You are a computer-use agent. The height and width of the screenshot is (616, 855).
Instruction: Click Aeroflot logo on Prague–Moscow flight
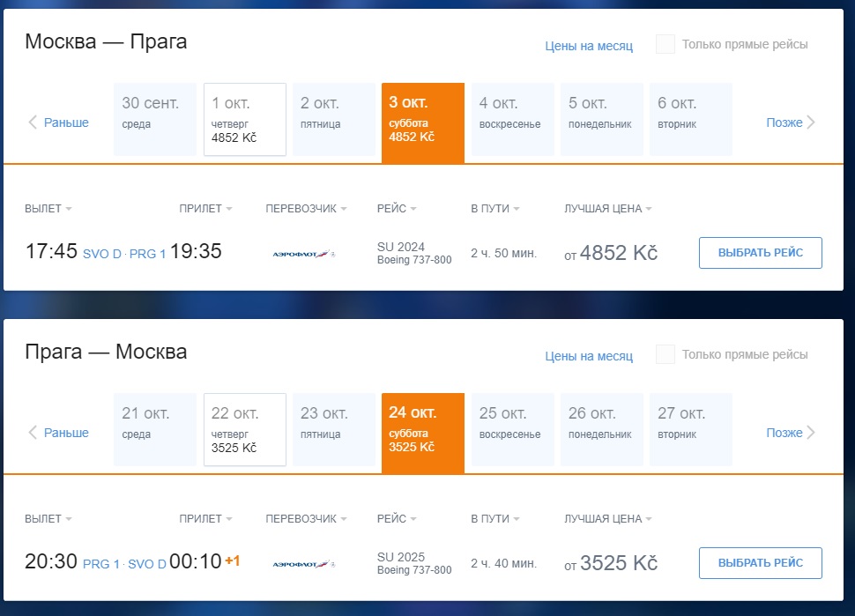click(x=304, y=564)
